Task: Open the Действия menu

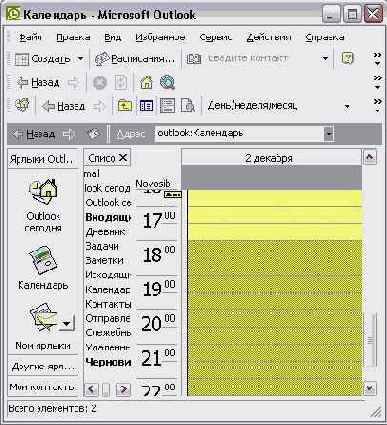Action: pos(269,37)
